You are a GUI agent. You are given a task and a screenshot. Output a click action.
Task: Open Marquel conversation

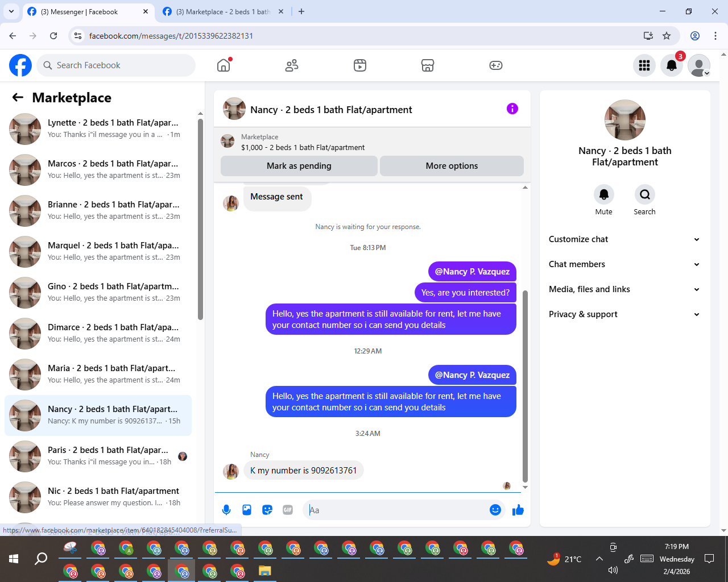98,252
